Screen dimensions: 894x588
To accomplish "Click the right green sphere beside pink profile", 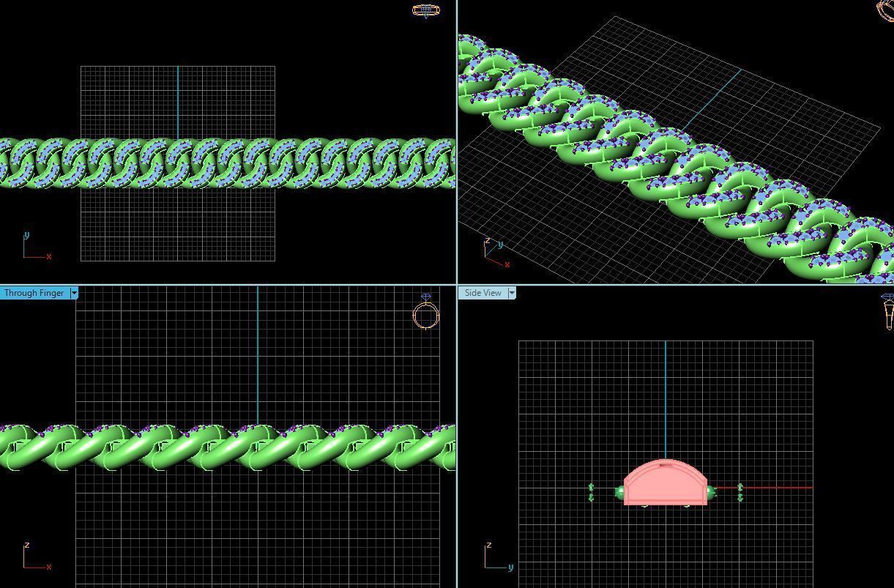I will pyautogui.click(x=710, y=492).
